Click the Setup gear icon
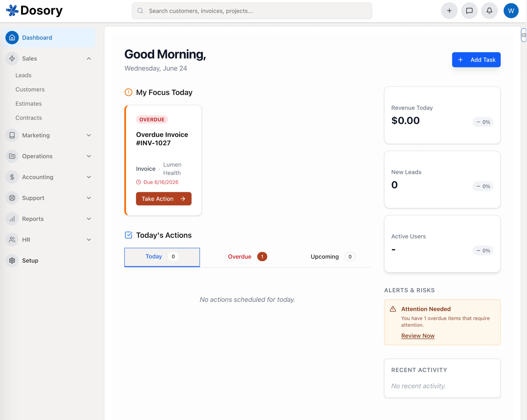 coord(12,260)
